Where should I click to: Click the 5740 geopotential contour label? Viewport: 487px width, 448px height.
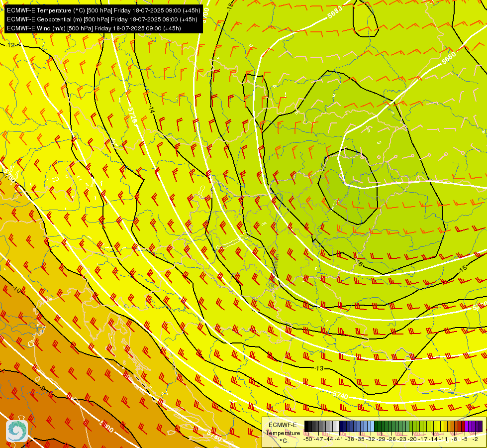click(340, 395)
